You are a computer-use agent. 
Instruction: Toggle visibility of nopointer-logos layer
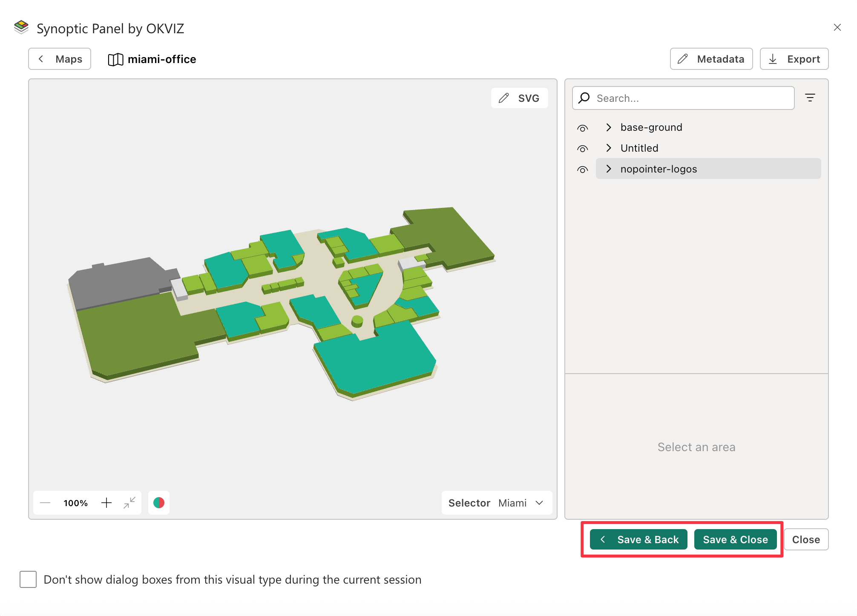[582, 170]
